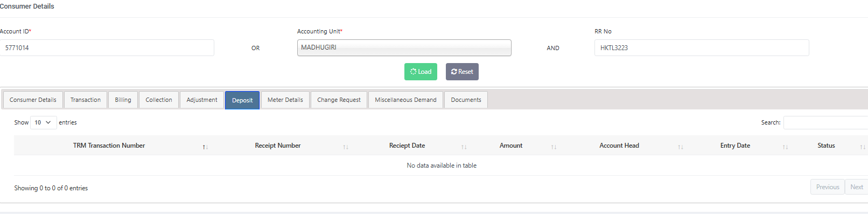Click 'No data available in table' text
This screenshot has width=868, height=214.
pos(442,165)
